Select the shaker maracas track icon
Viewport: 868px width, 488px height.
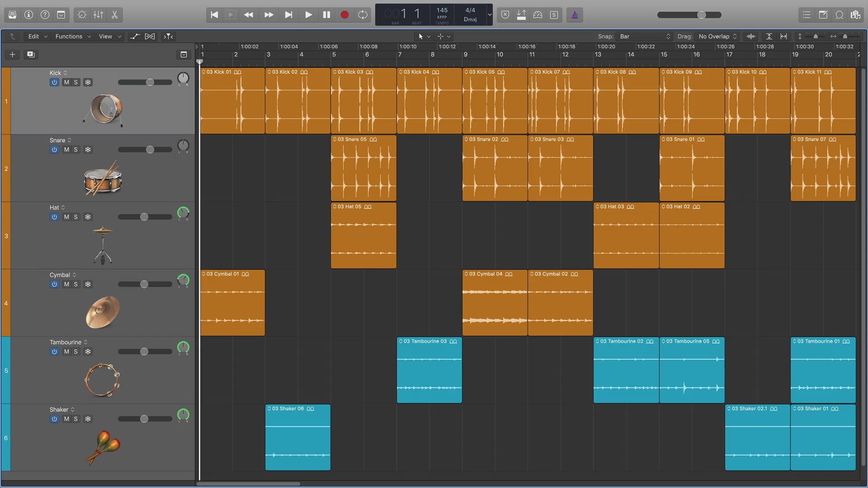click(x=103, y=447)
